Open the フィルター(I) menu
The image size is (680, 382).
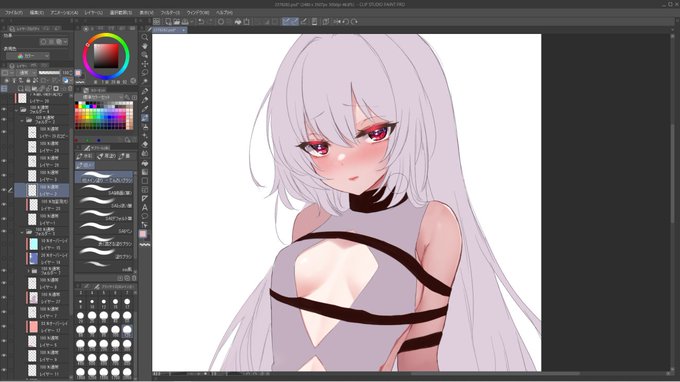(x=170, y=13)
